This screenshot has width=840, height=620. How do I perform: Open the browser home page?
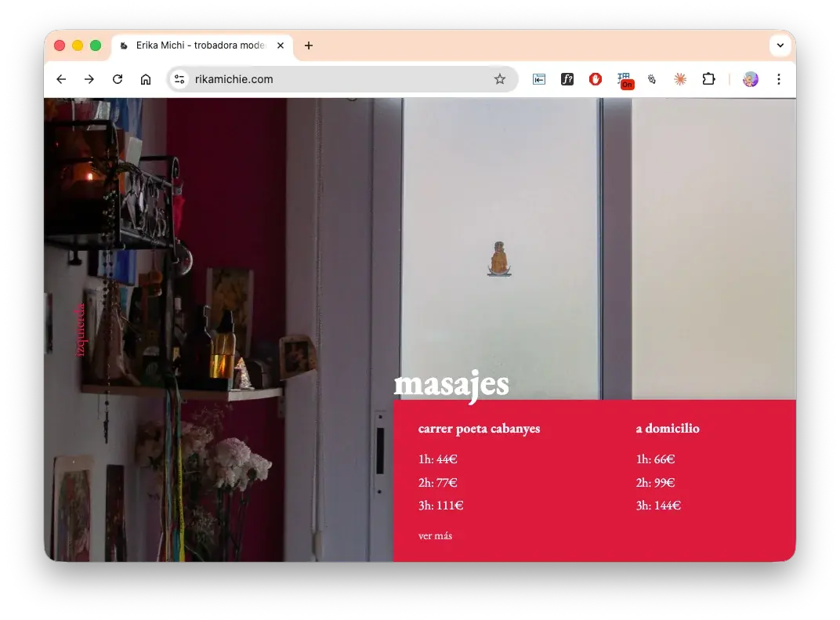[x=146, y=79]
